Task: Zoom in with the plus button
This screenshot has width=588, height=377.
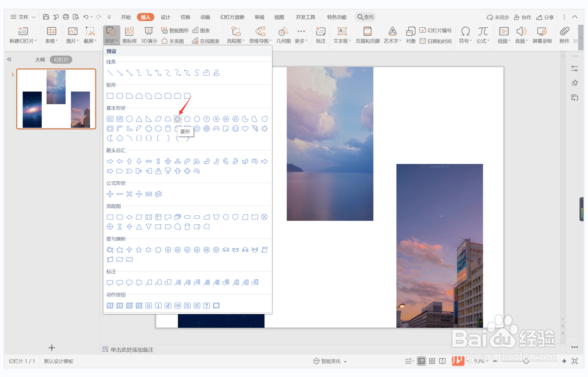Action: point(564,361)
